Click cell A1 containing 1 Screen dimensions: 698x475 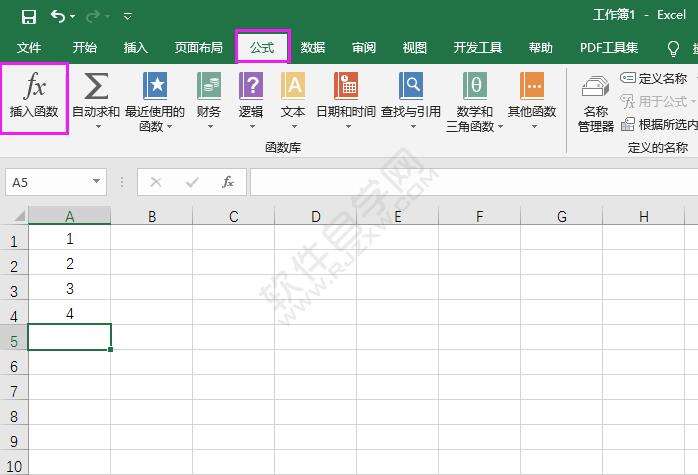[x=69, y=238]
